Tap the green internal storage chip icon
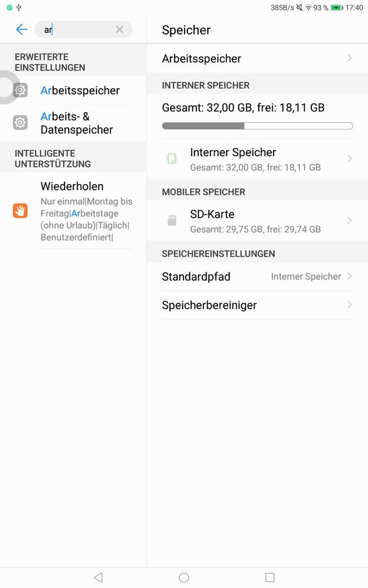 (x=172, y=158)
